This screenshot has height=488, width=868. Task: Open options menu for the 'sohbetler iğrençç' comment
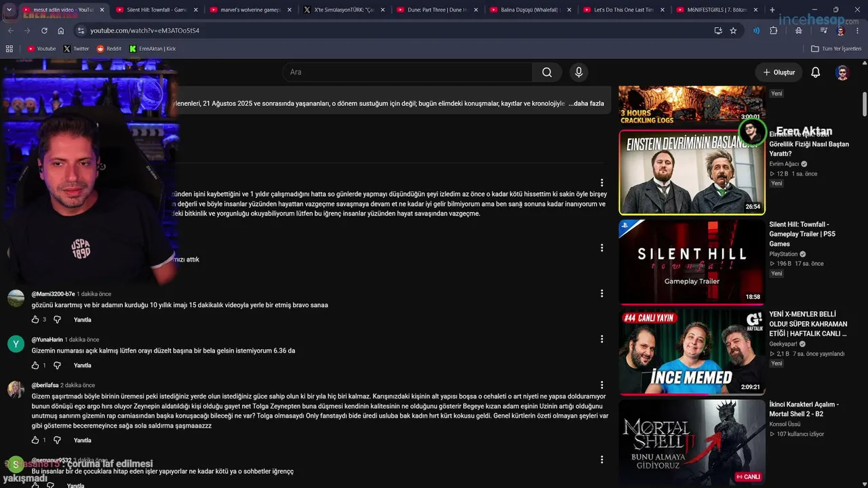(x=601, y=460)
